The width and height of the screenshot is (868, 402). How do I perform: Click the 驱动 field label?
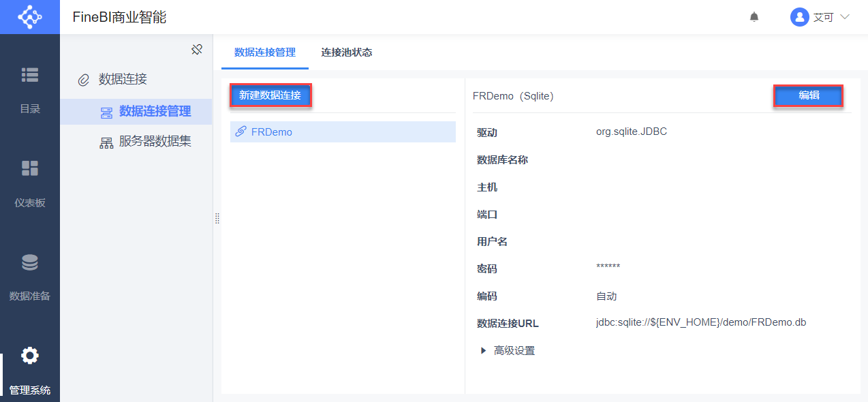(x=487, y=133)
